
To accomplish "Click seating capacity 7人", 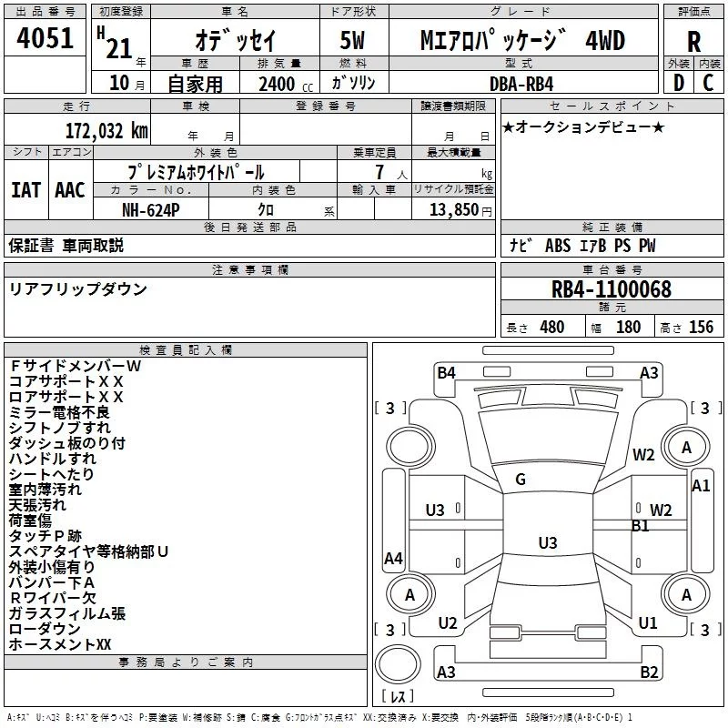I will [391, 172].
